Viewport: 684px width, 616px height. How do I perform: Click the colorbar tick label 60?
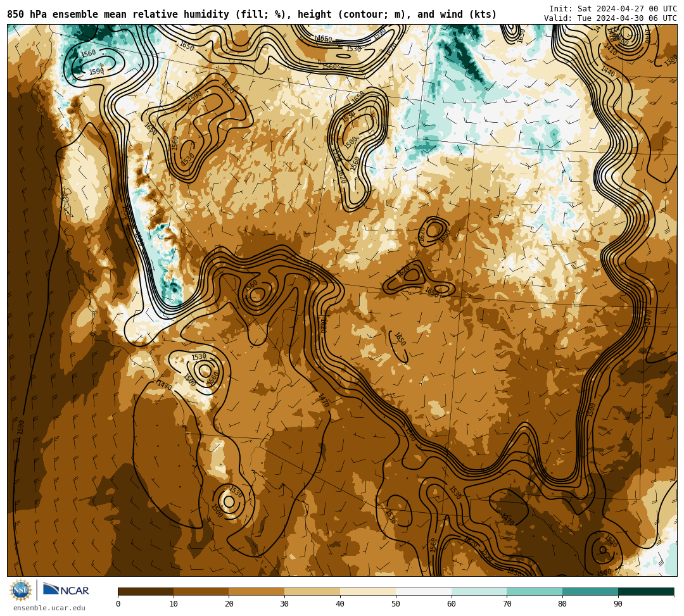coord(452,604)
